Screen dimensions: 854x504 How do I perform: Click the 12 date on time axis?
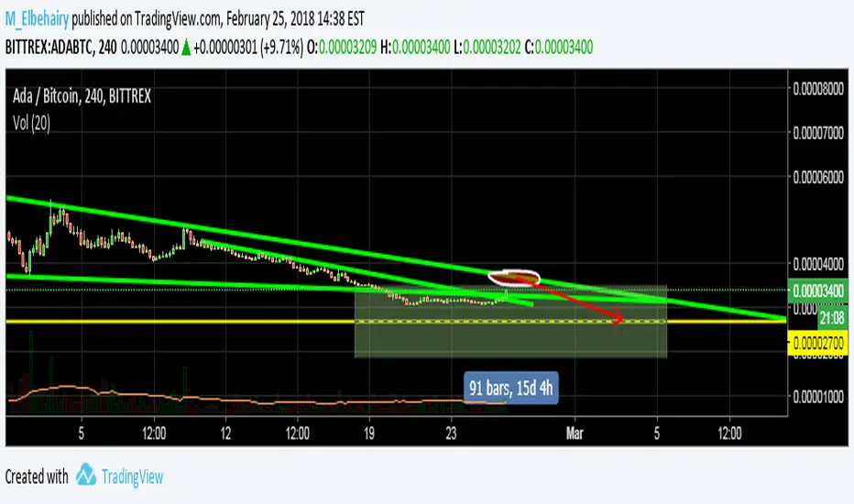pyautogui.click(x=225, y=433)
